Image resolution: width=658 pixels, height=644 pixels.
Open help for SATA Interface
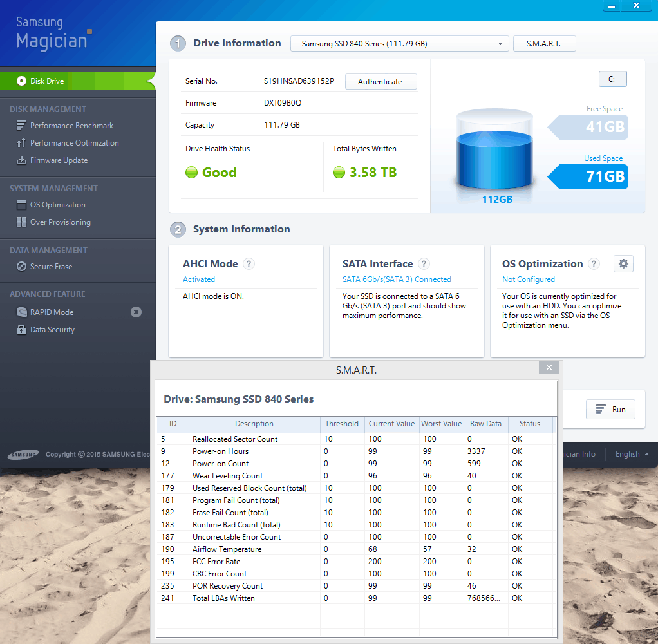click(x=424, y=263)
